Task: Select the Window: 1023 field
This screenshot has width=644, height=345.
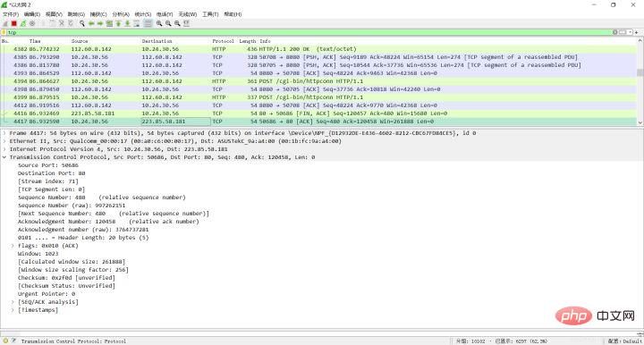Action: pyautogui.click(x=38, y=254)
